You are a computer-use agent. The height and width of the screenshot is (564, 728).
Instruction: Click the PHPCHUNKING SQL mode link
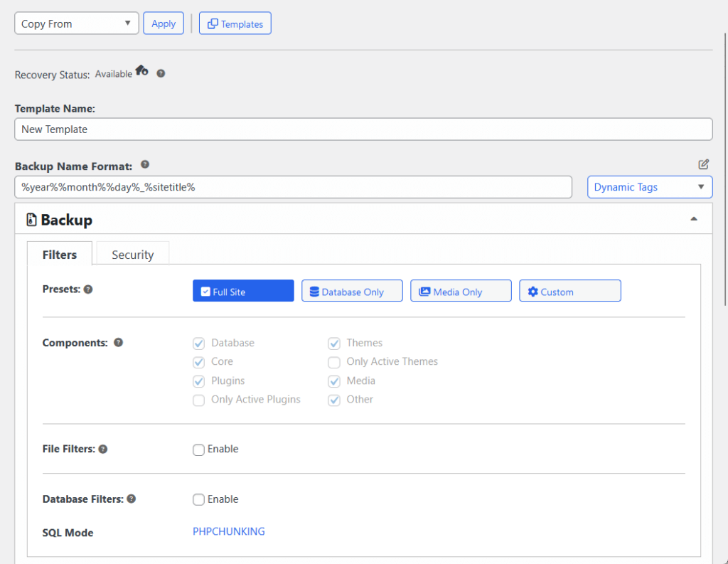229,531
